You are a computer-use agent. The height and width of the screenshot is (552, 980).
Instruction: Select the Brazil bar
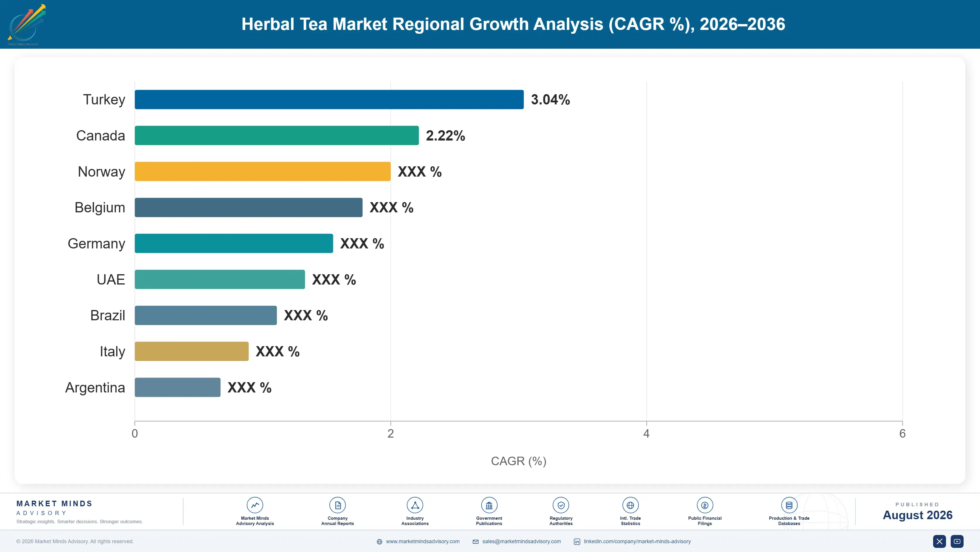206,315
